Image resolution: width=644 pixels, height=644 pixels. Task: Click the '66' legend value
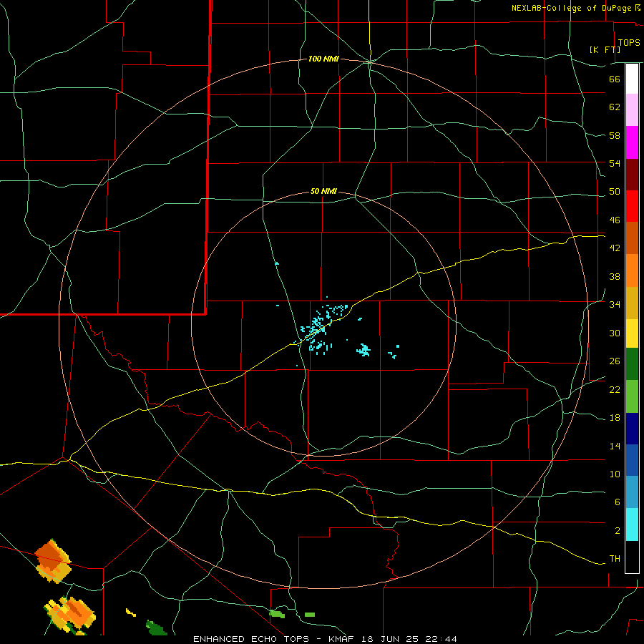[x=615, y=79]
